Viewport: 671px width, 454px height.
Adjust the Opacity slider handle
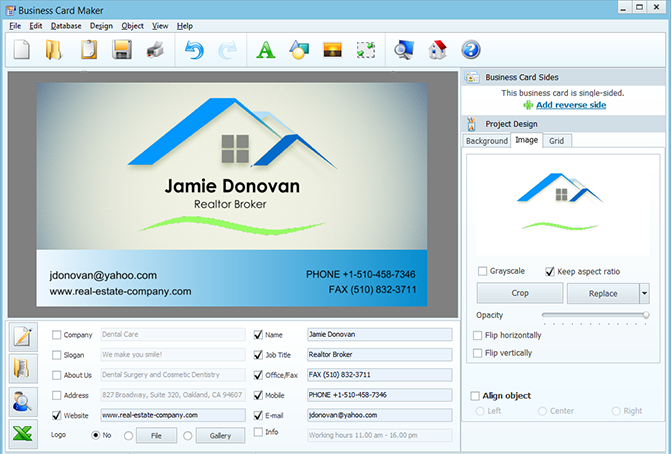(x=645, y=315)
